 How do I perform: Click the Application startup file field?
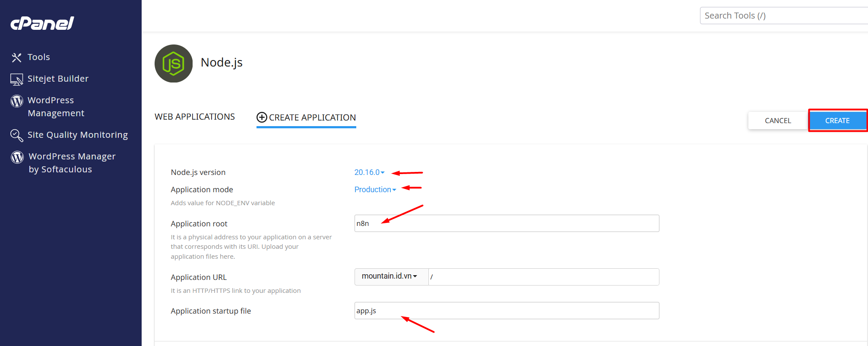coord(507,311)
